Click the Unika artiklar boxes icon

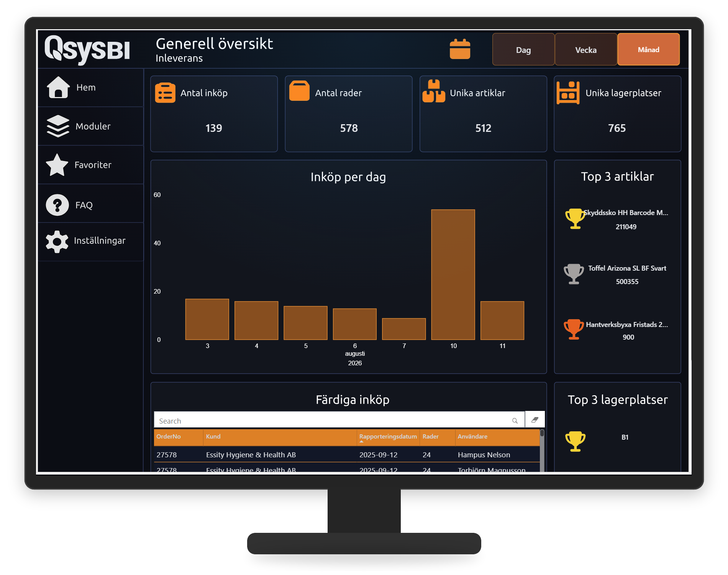[434, 91]
